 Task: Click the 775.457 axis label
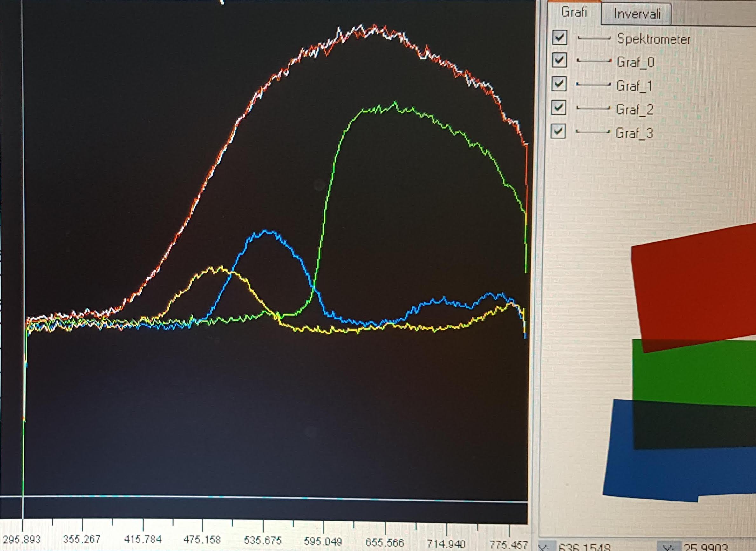pyautogui.click(x=509, y=545)
